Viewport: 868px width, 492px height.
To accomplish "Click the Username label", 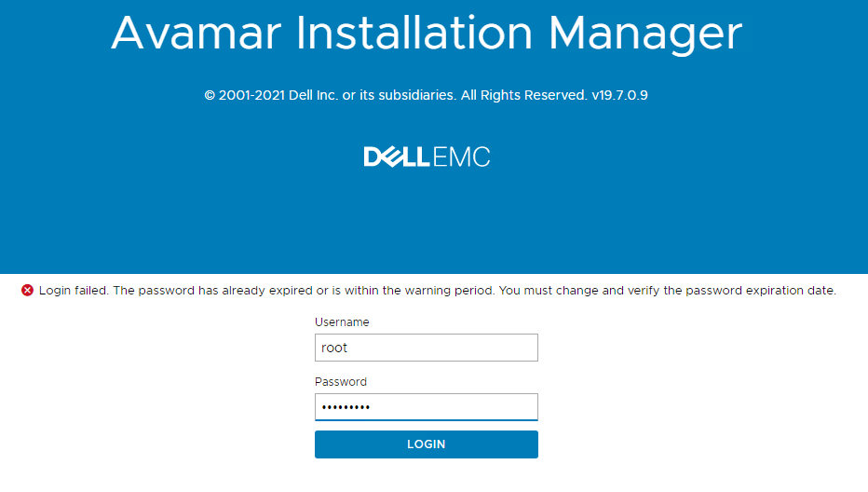I will point(342,322).
